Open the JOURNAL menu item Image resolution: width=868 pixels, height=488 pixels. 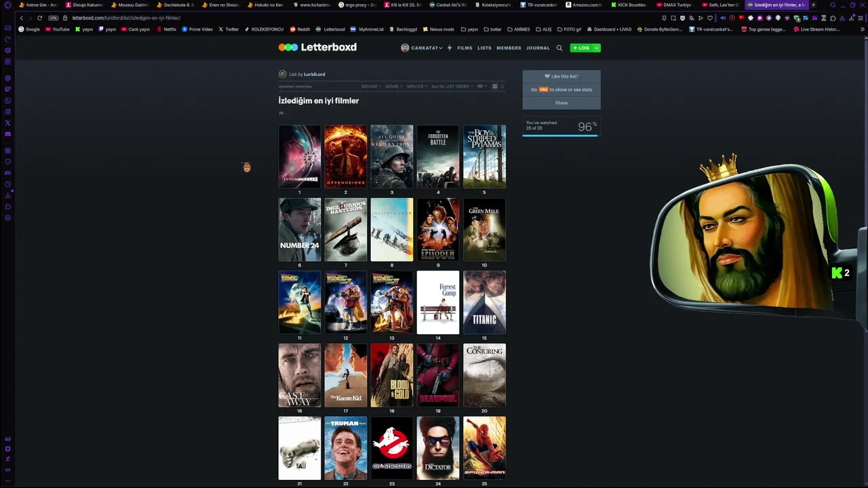[x=538, y=48]
